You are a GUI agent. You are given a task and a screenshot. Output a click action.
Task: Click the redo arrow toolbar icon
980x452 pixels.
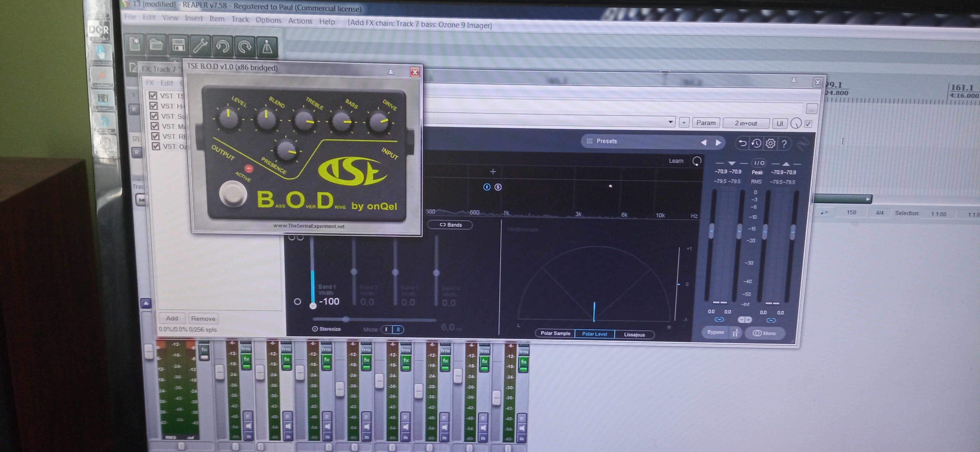[245, 47]
